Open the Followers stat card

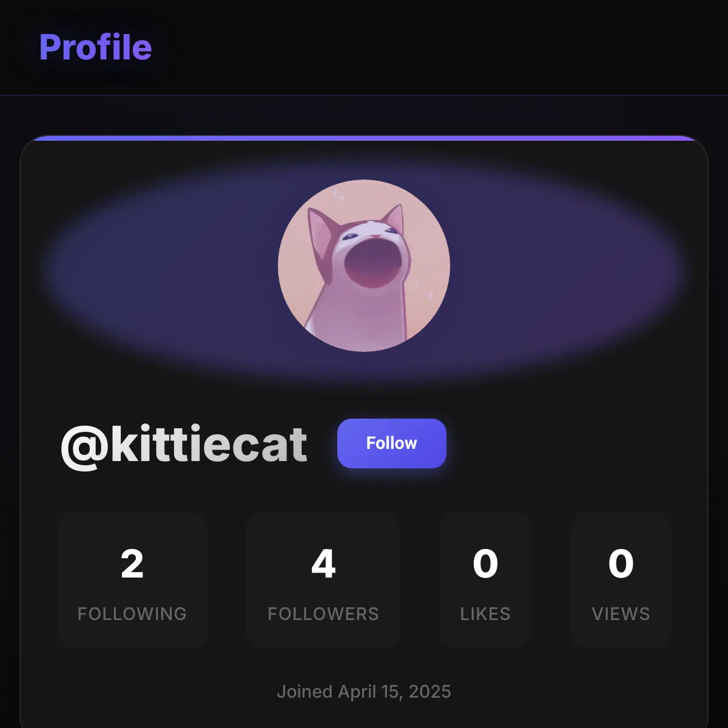[x=323, y=579]
